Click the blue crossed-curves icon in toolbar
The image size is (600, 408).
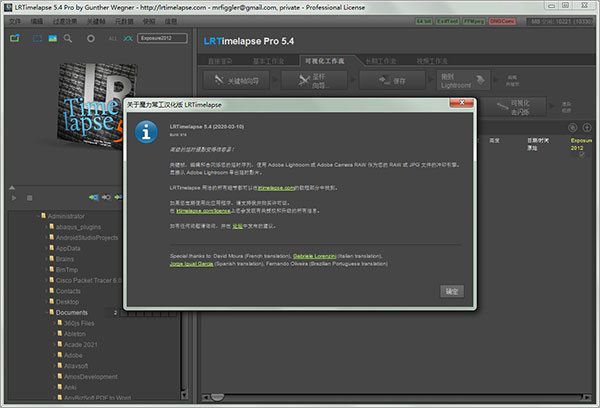point(127,38)
